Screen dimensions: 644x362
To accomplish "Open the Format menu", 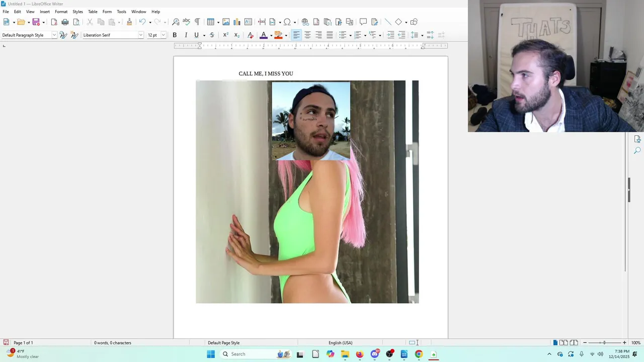I will [61, 12].
